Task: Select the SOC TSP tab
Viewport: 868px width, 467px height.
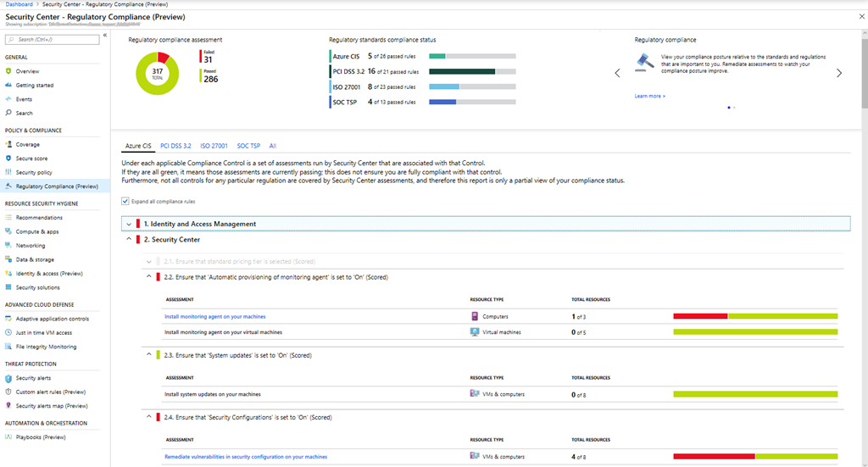Action: pos(248,146)
